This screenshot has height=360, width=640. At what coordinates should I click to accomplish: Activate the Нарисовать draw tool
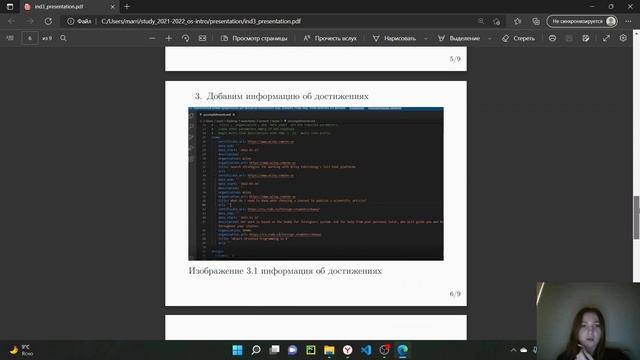click(x=394, y=38)
